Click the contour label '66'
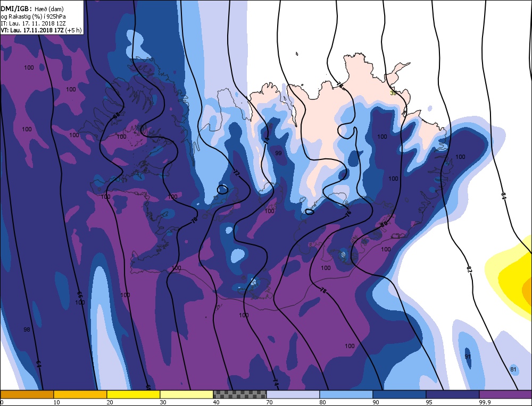Image resolution: width=532 pixels, height=406 pixels. click(80, 294)
